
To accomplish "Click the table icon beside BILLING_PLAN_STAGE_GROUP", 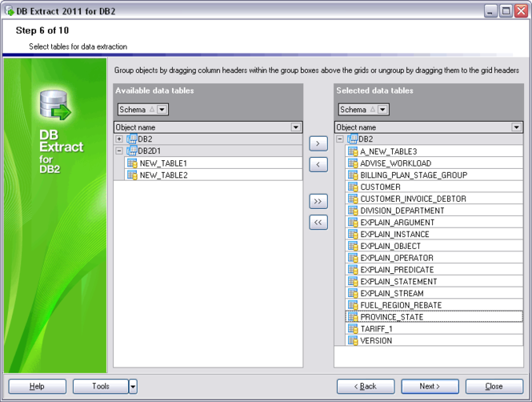I will [x=353, y=175].
